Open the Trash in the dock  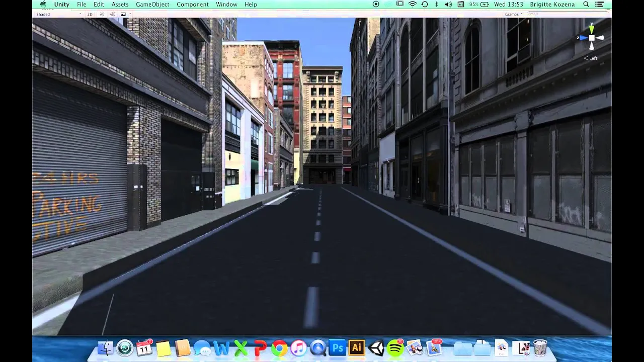point(540,347)
